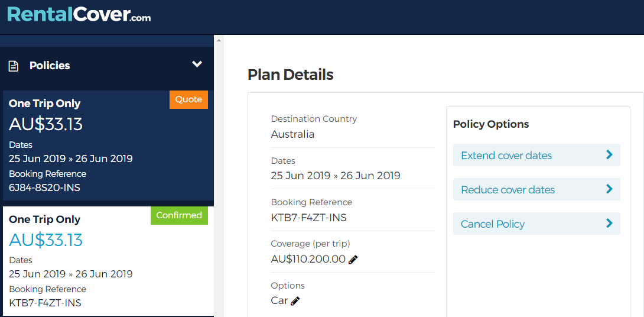Click the Extend cover dates arrow
The height and width of the screenshot is (317, 644).
(x=609, y=154)
